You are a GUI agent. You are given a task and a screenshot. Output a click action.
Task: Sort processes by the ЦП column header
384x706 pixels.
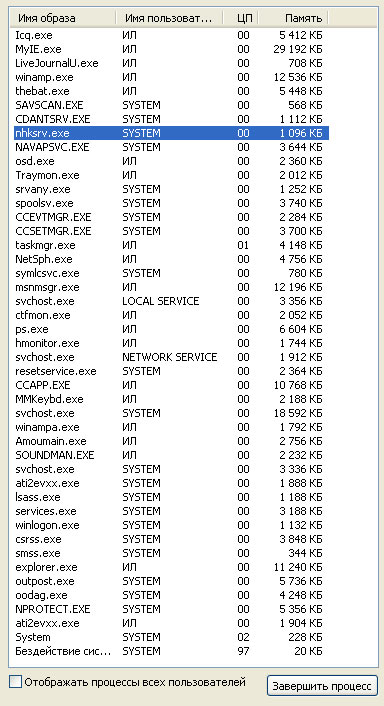pyautogui.click(x=241, y=18)
